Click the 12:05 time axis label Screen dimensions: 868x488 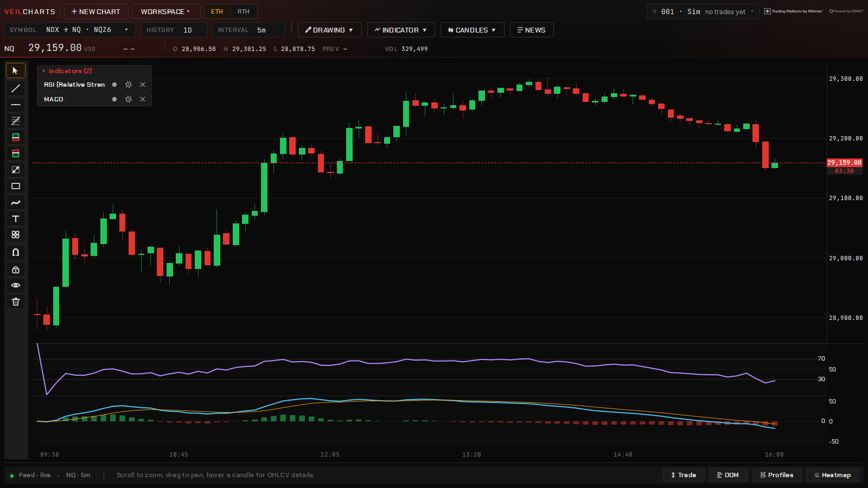(x=330, y=454)
